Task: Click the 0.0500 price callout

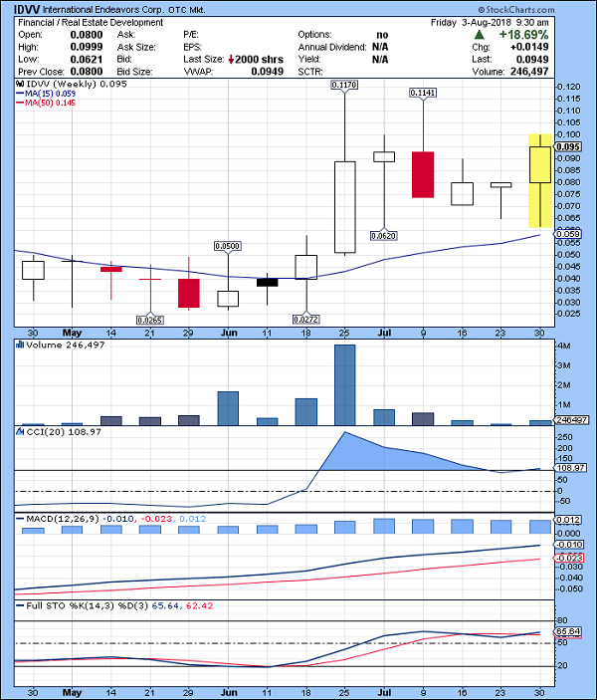Action: pos(228,246)
